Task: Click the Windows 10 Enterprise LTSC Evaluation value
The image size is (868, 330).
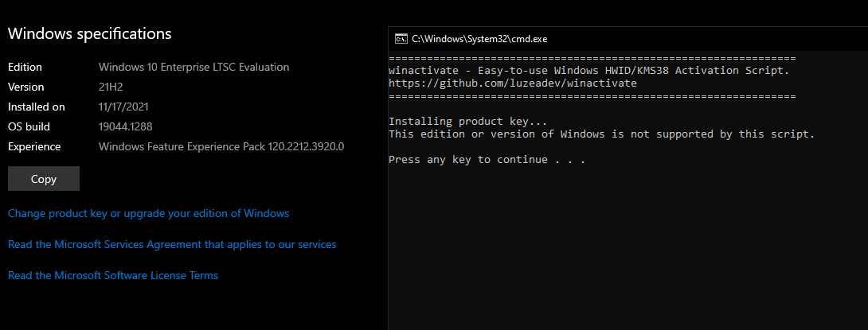Action: (194, 68)
